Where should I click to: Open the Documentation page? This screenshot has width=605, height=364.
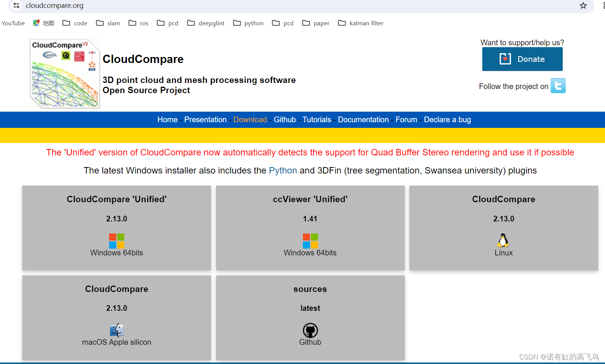click(x=363, y=120)
